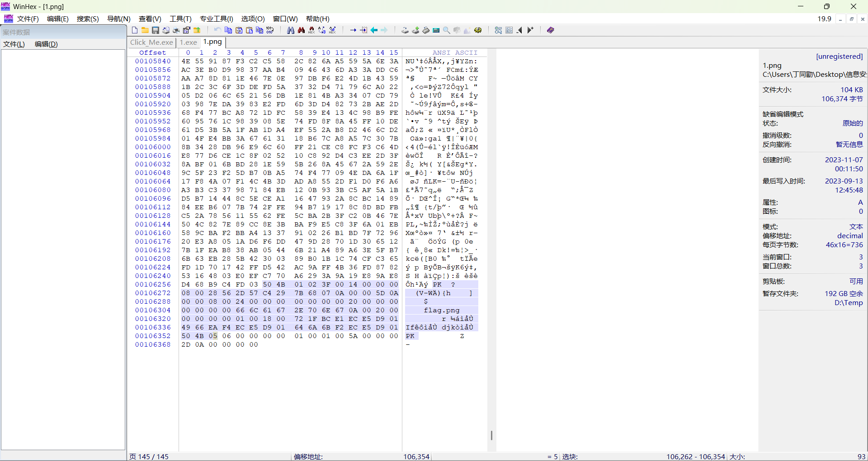The width and height of the screenshot is (868, 461).
Task: Open Find Text with the blue binoculars
Action: tap(291, 30)
